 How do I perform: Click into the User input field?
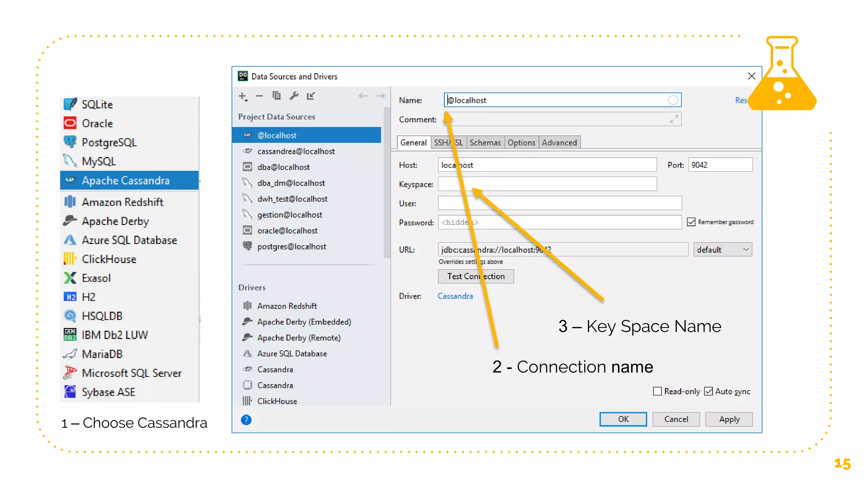[559, 203]
